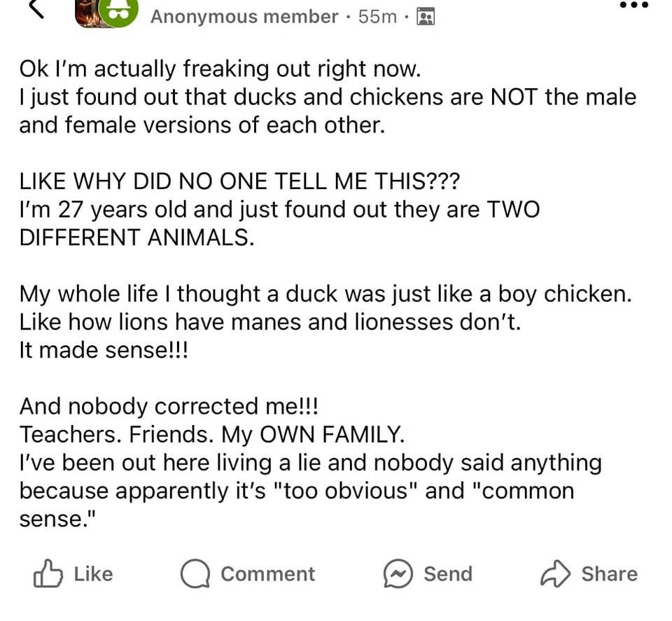Open the three-dot post options menu
The image size is (672, 621).
click(633, 6)
